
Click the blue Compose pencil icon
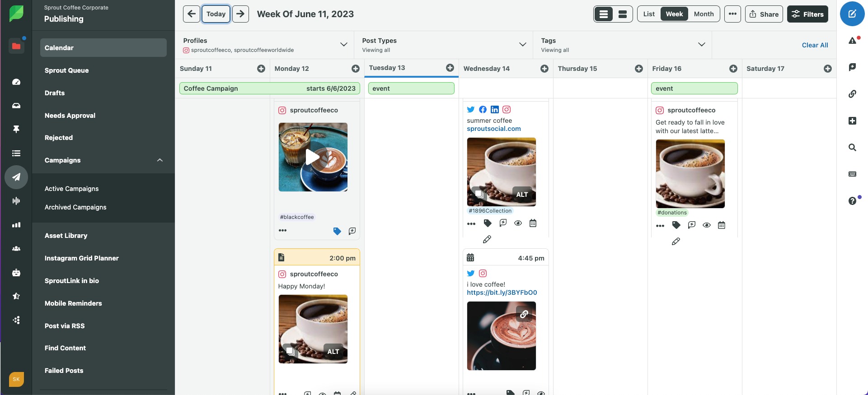852,14
